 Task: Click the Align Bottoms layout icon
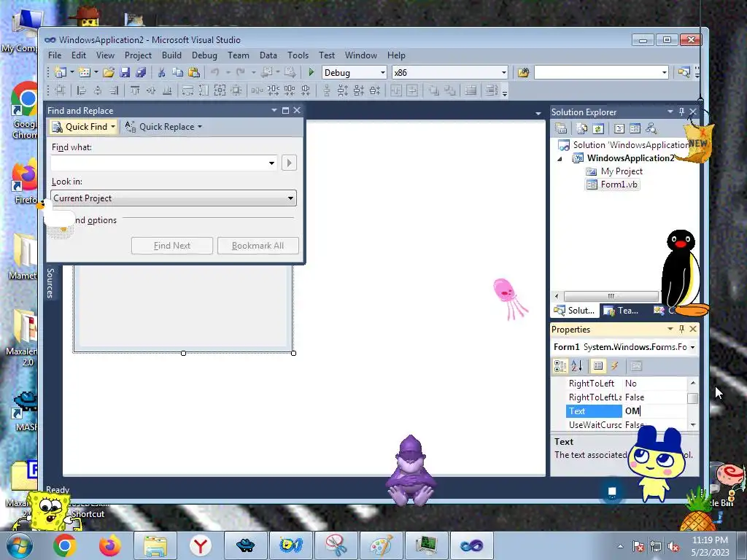[x=167, y=90]
